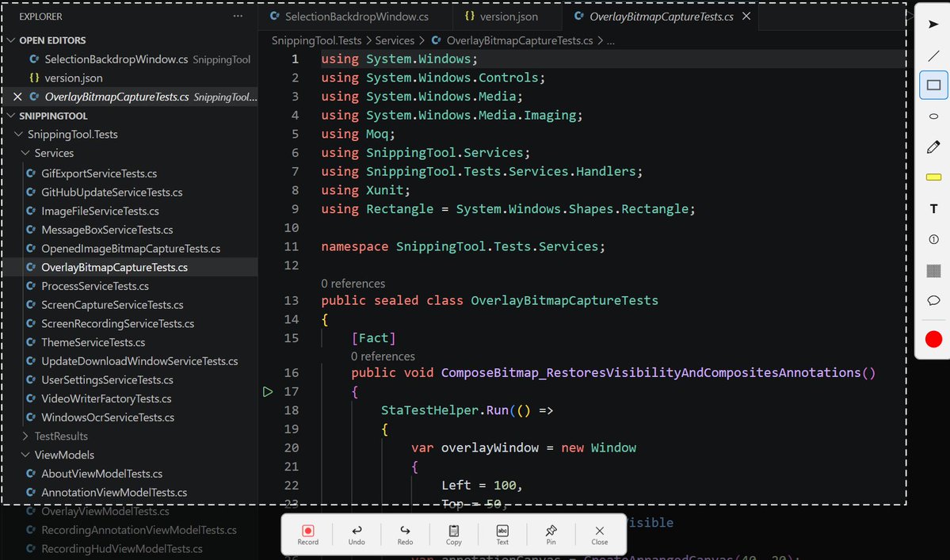This screenshot has width=950, height=560.
Task: Switch to the version.json tab
Action: click(508, 17)
